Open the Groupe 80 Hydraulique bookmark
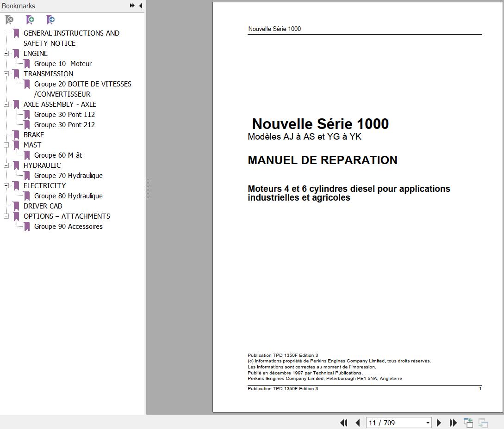The height and width of the screenshot is (429, 504). 68,196
